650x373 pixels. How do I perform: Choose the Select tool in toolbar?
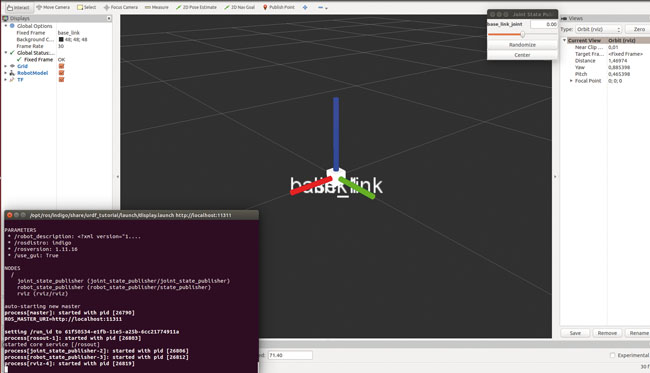click(86, 7)
